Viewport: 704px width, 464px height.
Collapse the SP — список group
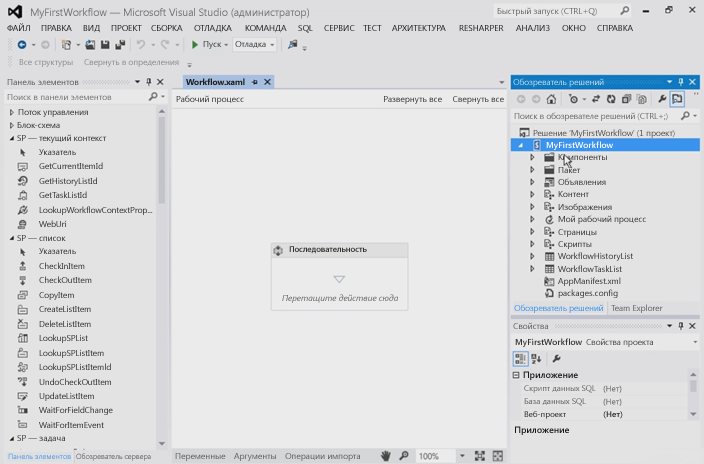(12, 238)
